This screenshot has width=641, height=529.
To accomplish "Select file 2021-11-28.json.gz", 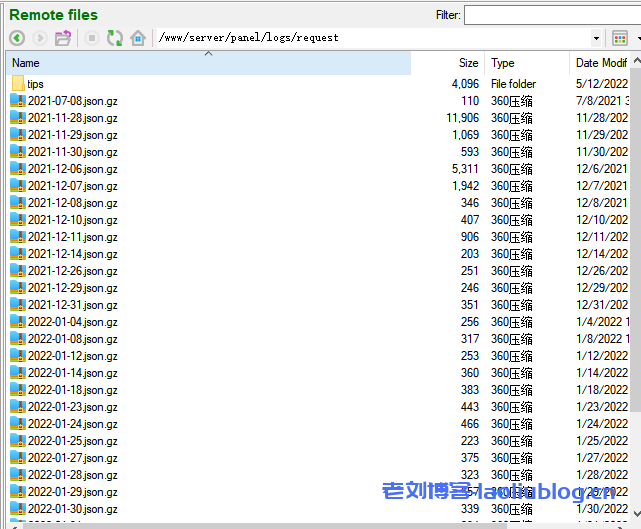I will pos(72,118).
